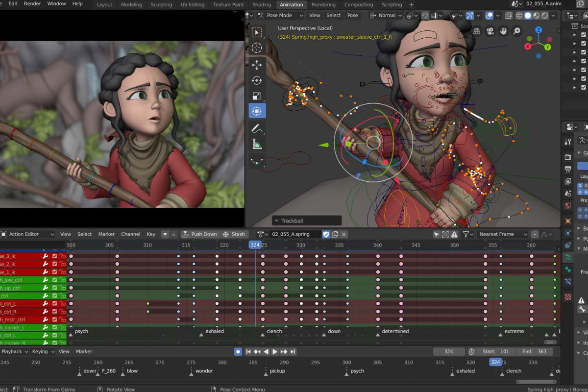Switch to the Rendering workspace tab
This screenshot has width=588, height=392.
pos(323,4)
